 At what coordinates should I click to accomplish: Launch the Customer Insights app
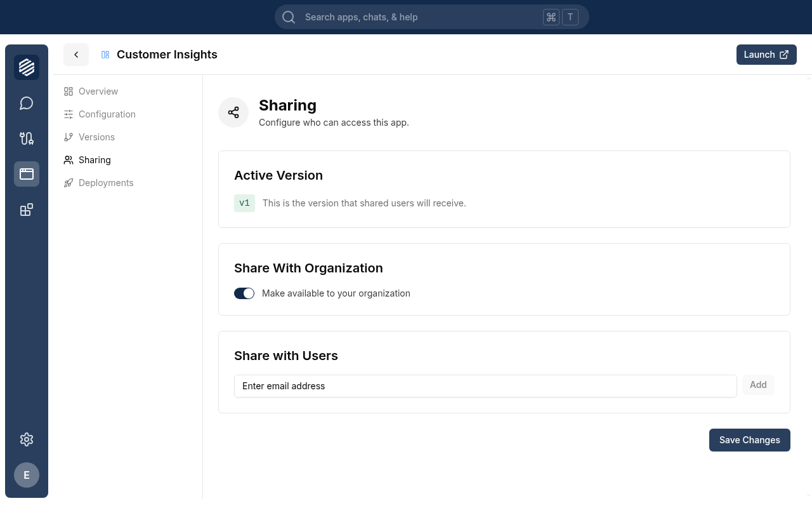(x=766, y=55)
